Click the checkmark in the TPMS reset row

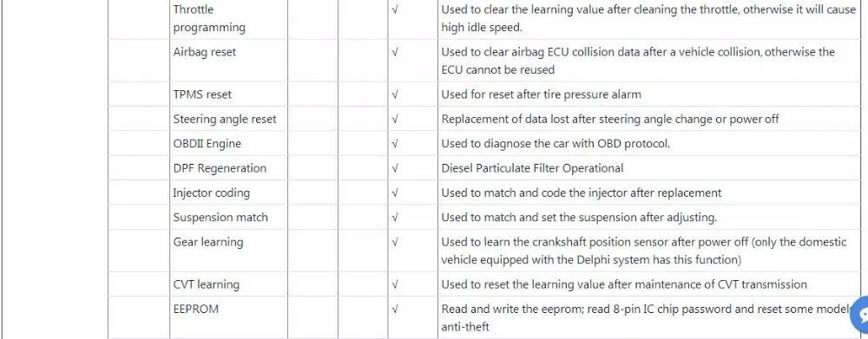(x=395, y=95)
